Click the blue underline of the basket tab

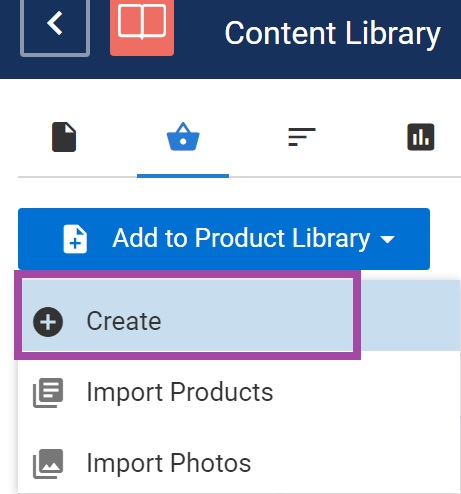coord(183,176)
